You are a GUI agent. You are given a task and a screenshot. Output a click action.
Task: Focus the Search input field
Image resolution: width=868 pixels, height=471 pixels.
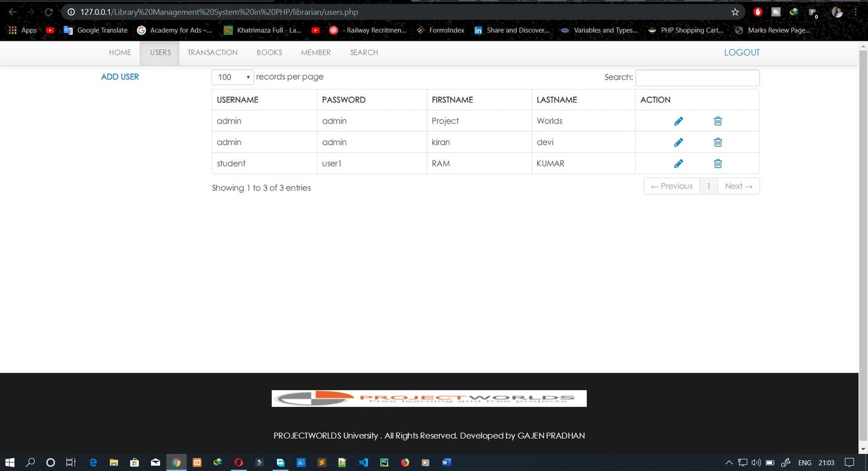(x=697, y=78)
